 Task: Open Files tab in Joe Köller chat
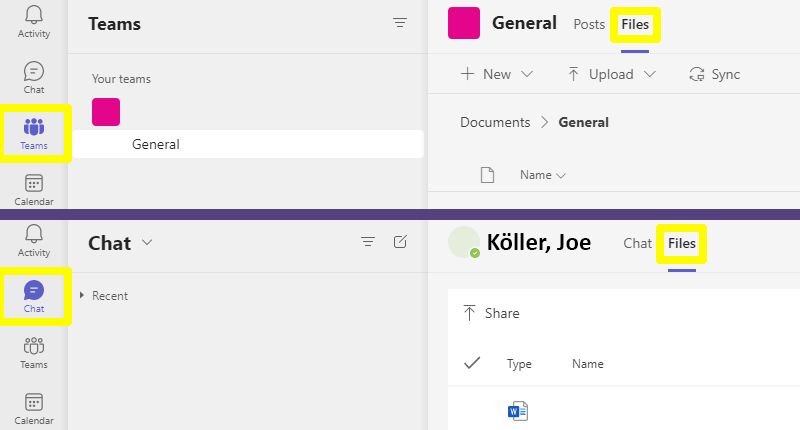(682, 243)
